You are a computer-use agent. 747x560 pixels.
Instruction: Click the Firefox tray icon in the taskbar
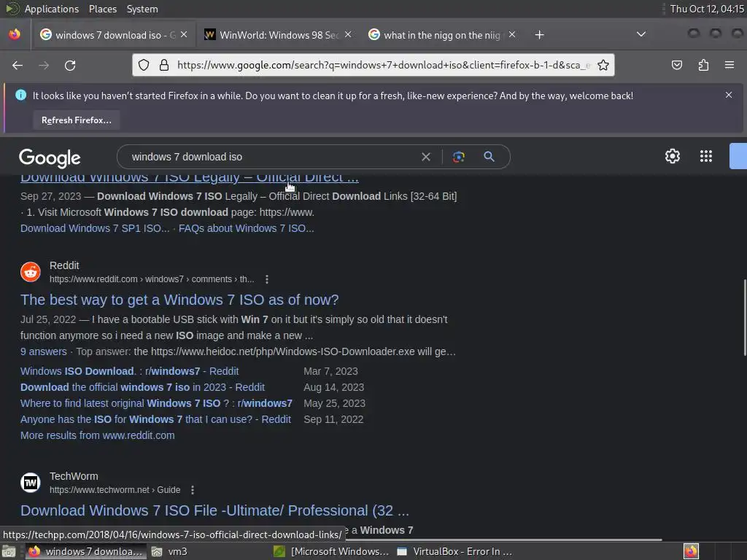pyautogui.click(x=691, y=551)
